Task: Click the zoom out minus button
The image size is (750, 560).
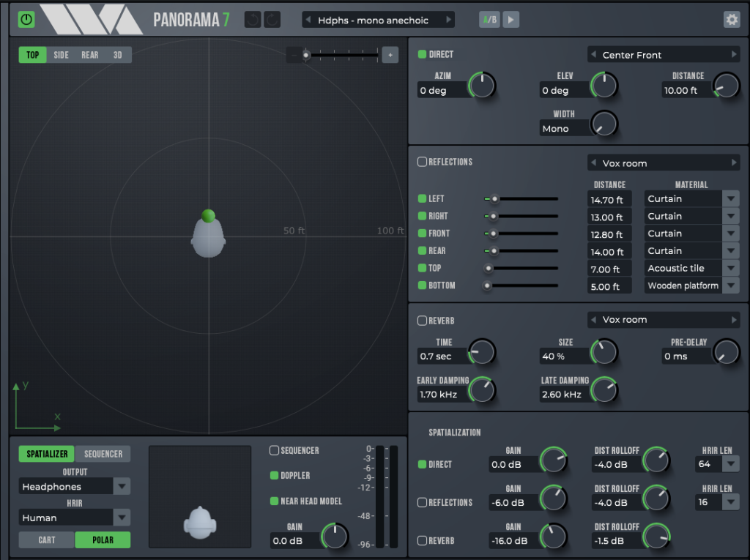Action: [293, 55]
